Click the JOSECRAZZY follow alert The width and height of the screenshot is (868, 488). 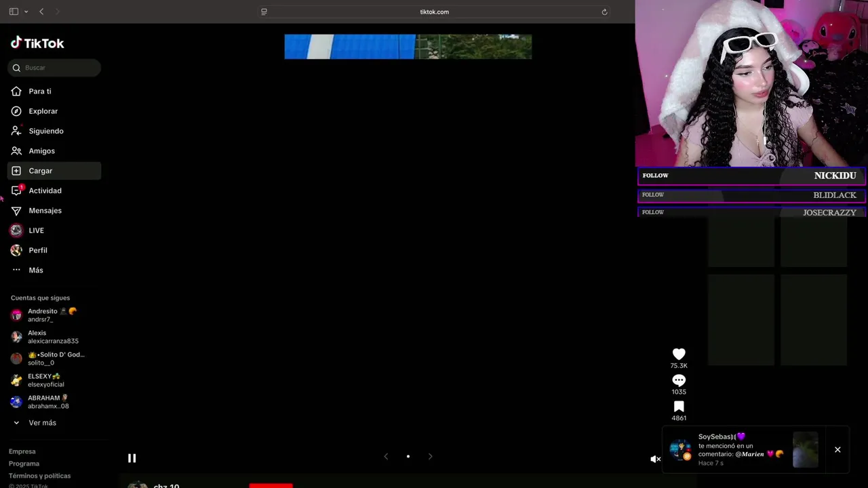click(x=751, y=213)
